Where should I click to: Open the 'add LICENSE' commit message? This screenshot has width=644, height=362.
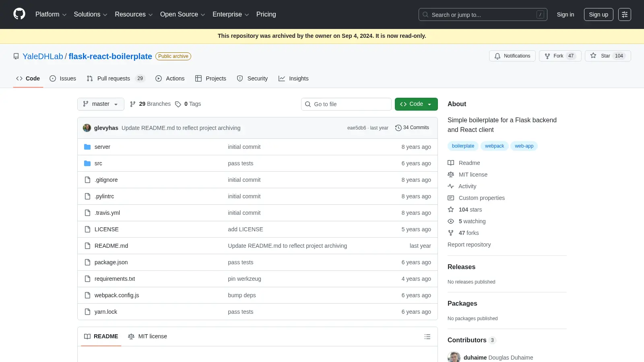246,229
